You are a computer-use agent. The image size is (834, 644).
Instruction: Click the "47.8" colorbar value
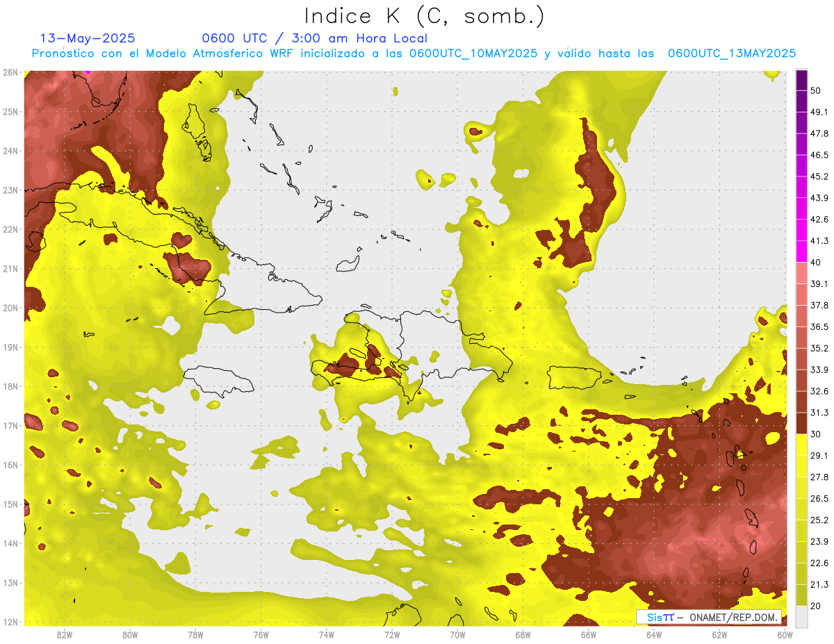819,133
